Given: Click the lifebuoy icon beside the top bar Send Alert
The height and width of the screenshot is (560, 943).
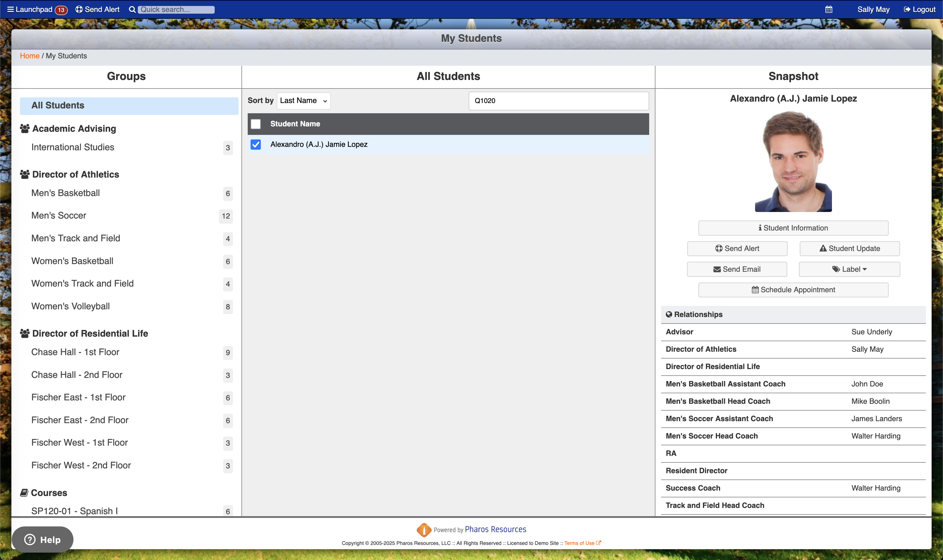Looking at the screenshot, I should (x=79, y=9).
